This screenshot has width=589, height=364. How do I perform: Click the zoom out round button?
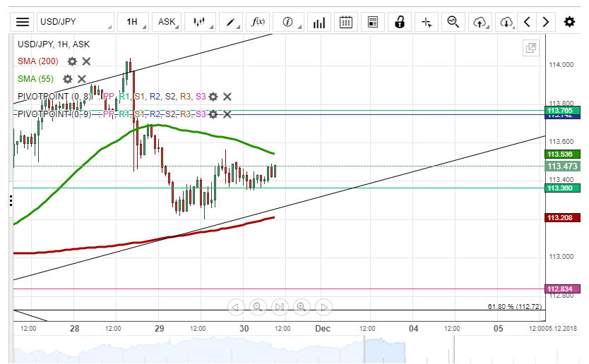pos(258,308)
